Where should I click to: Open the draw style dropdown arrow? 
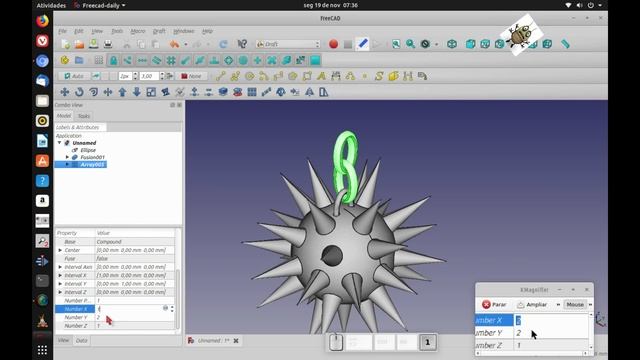[436, 44]
